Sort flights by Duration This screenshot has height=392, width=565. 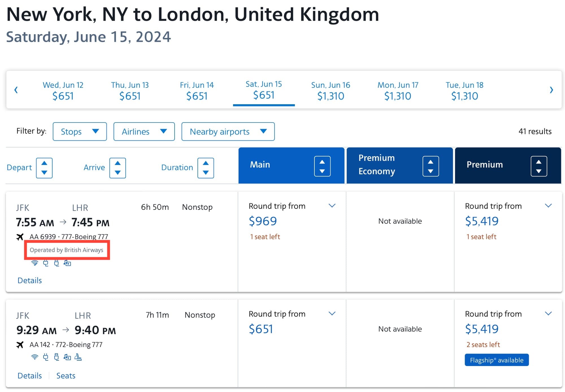(206, 168)
